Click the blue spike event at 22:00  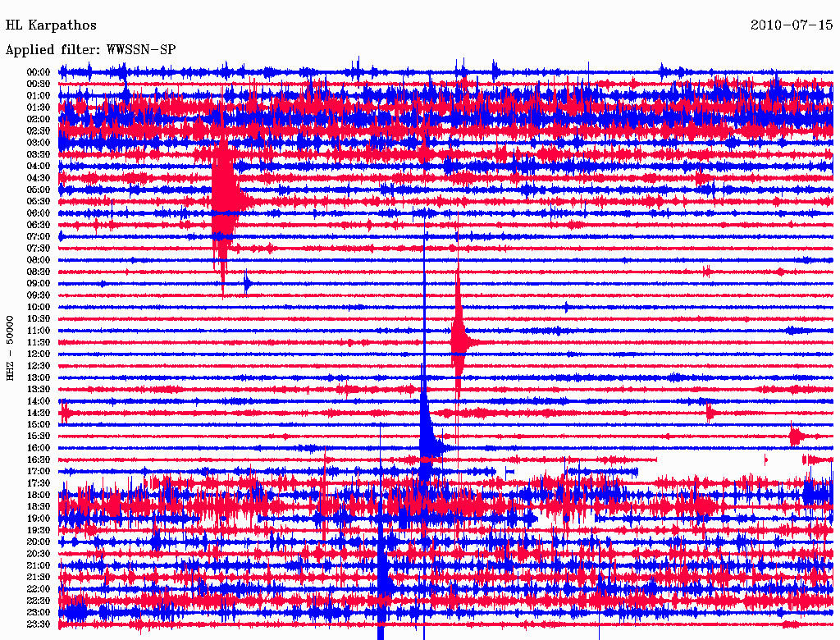(x=382, y=588)
